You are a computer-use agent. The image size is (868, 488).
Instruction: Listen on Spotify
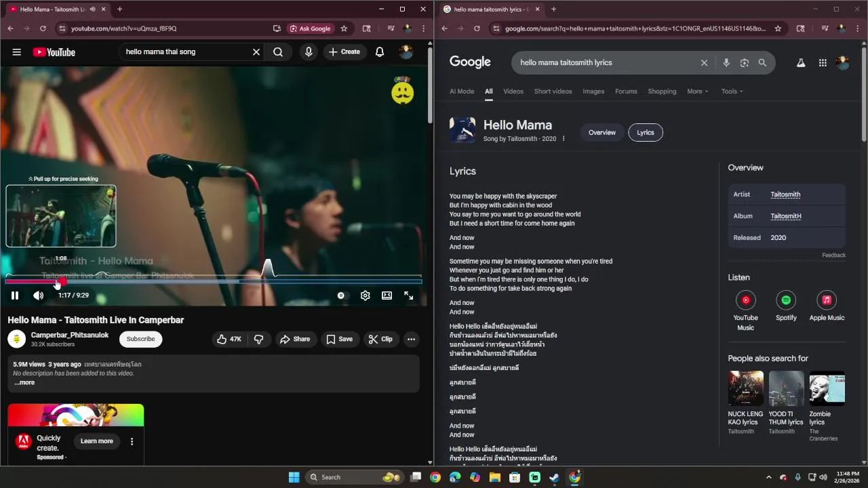pos(786,306)
